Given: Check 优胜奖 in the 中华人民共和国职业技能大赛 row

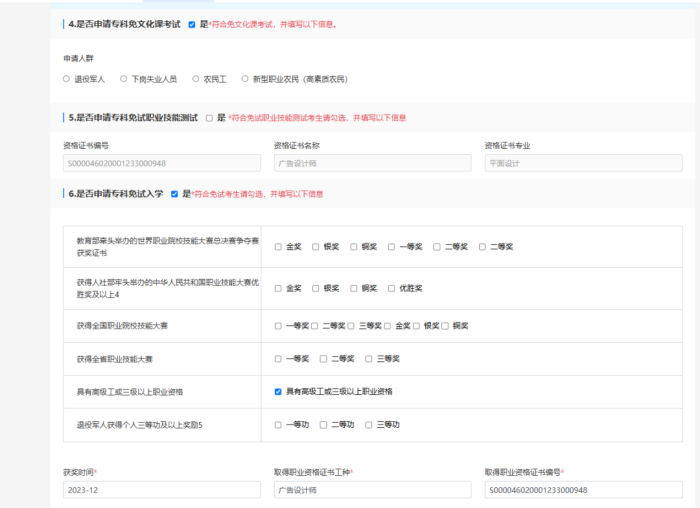Looking at the screenshot, I should click(392, 288).
